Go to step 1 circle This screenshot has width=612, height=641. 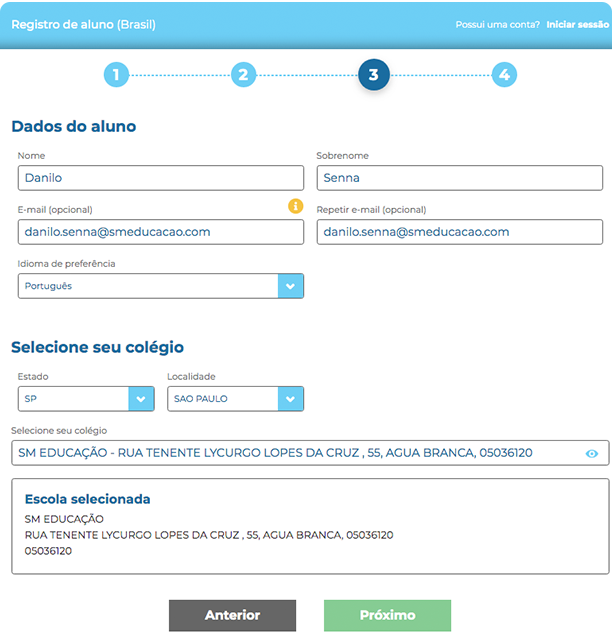[116, 75]
